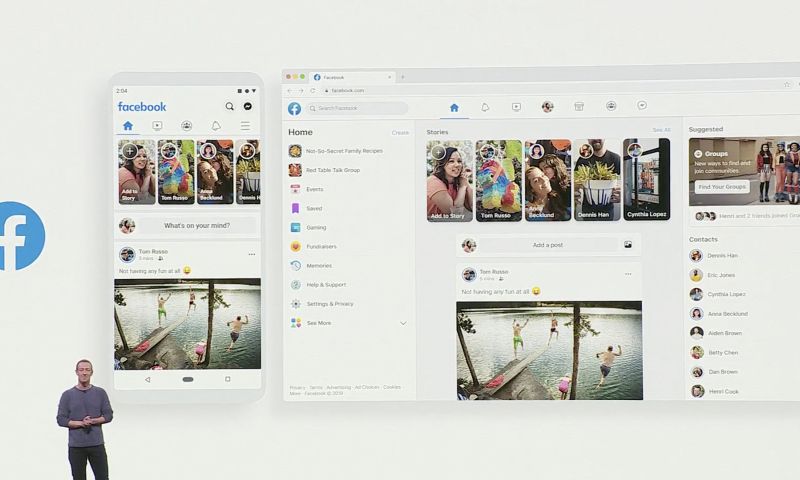Open post options dots on mobile post
The image size is (800, 480).
pos(252,254)
